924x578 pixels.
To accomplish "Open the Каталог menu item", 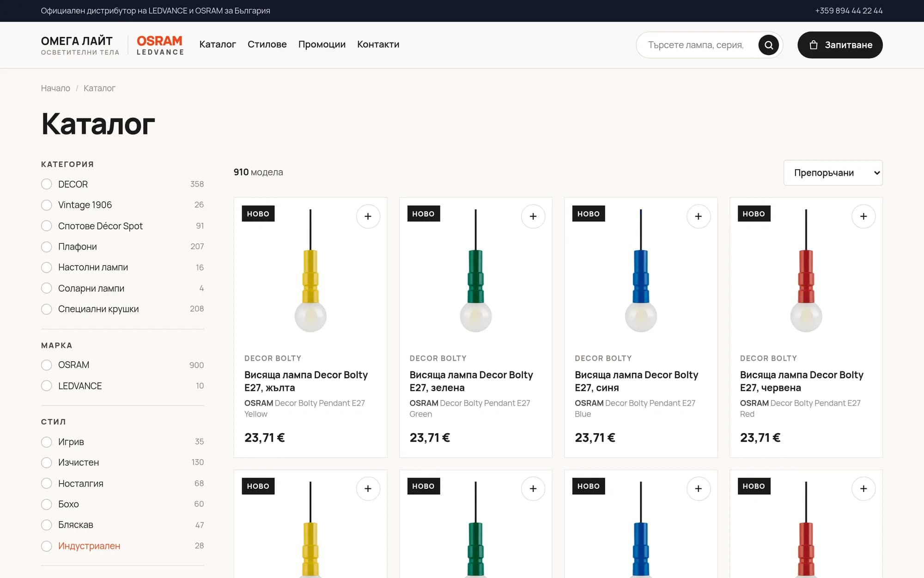I will pyautogui.click(x=218, y=44).
